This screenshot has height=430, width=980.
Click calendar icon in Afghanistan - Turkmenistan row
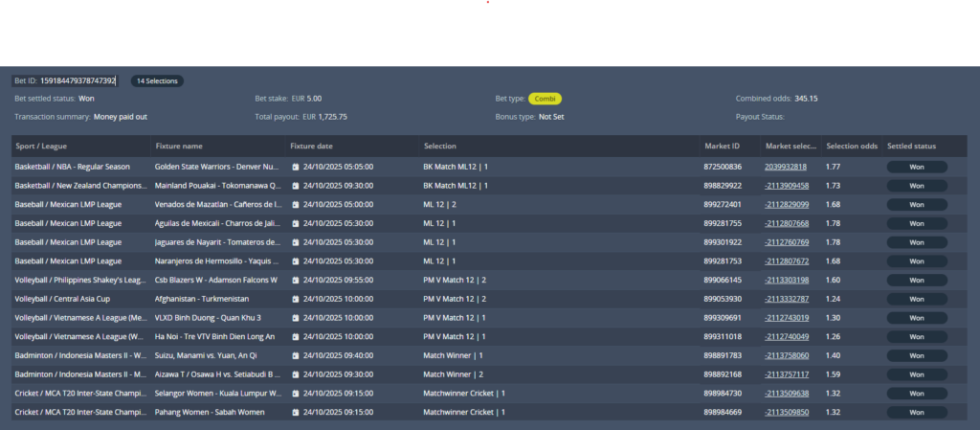click(x=296, y=299)
